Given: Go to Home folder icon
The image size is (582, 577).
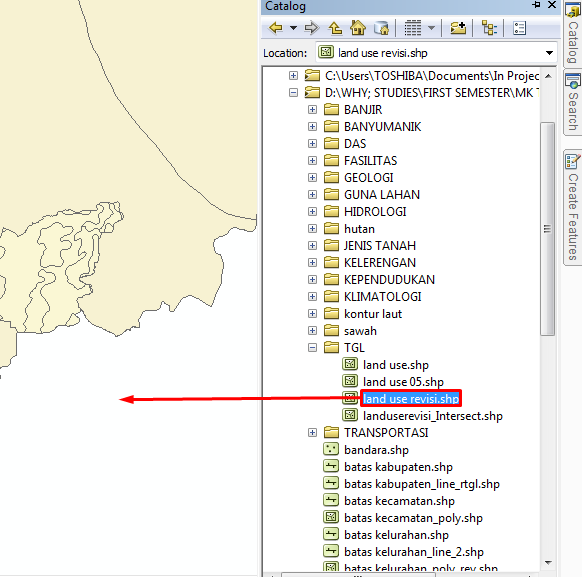Looking at the screenshot, I should [x=358, y=28].
